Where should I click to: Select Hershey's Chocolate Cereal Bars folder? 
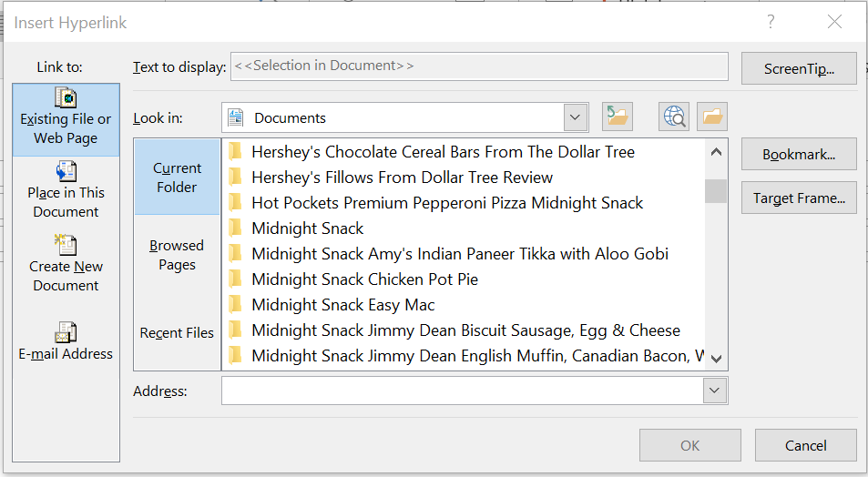443,152
